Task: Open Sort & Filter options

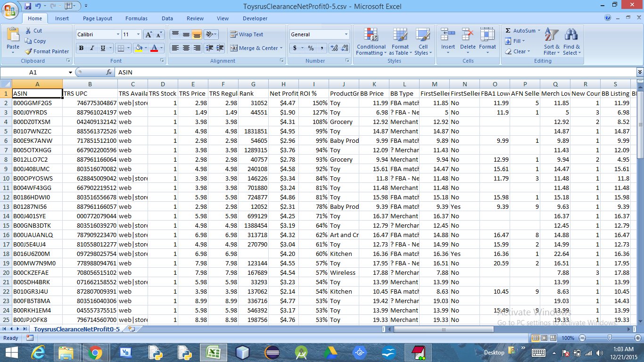Action: (x=552, y=41)
